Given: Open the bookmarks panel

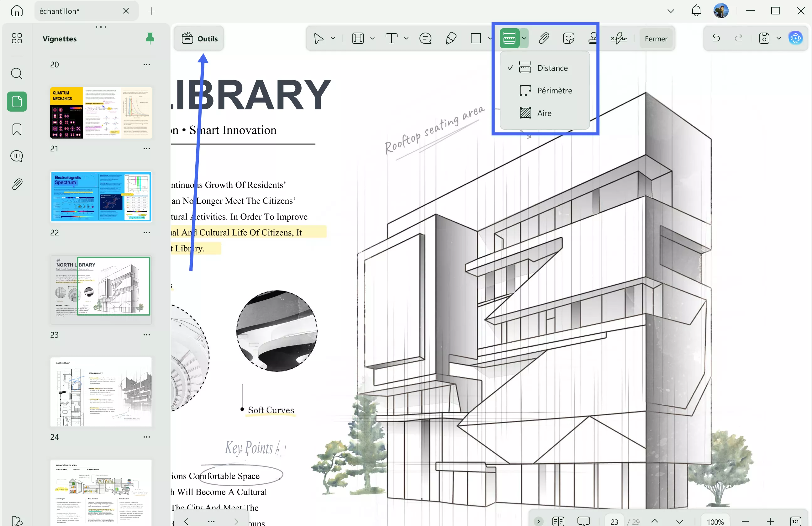Looking at the screenshot, I should 16,129.
